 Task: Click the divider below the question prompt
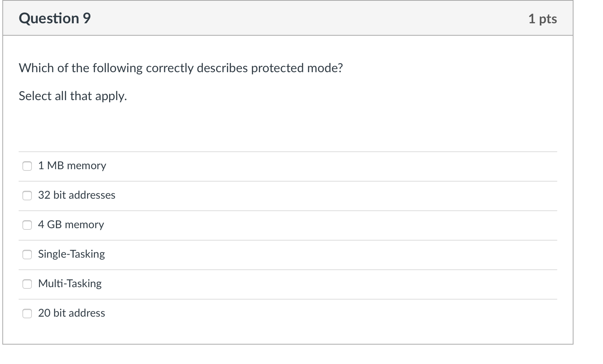pyautogui.click(x=287, y=151)
